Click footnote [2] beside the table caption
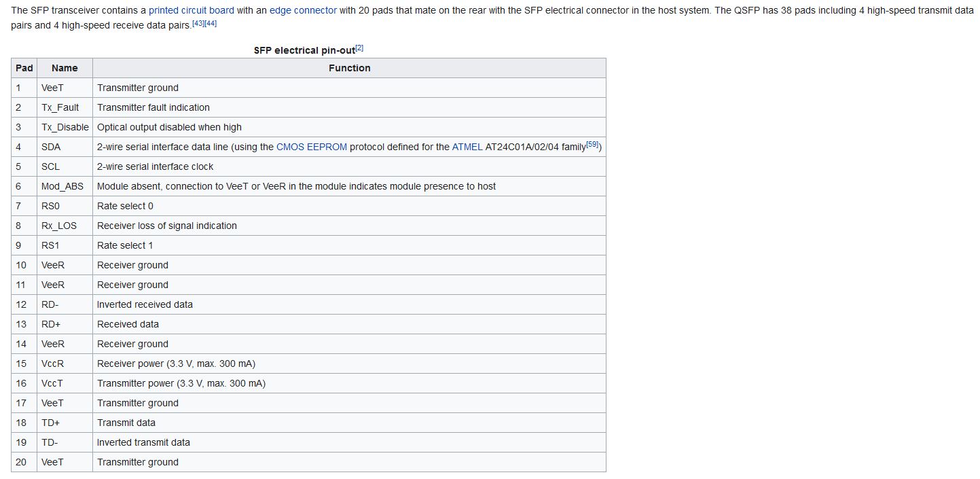 point(359,48)
